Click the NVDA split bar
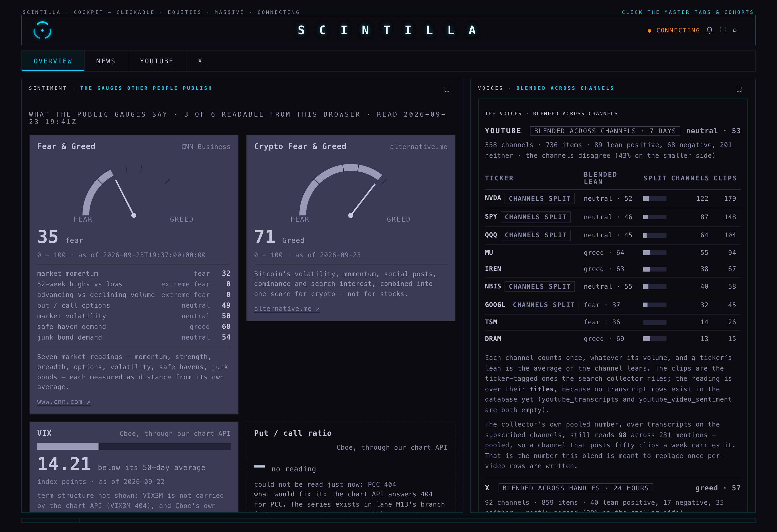 click(655, 199)
